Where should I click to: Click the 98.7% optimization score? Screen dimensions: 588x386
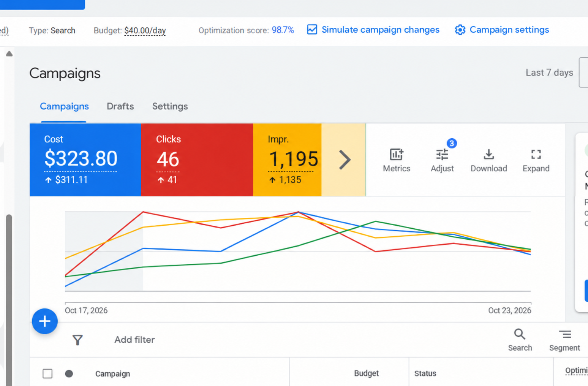[283, 30]
